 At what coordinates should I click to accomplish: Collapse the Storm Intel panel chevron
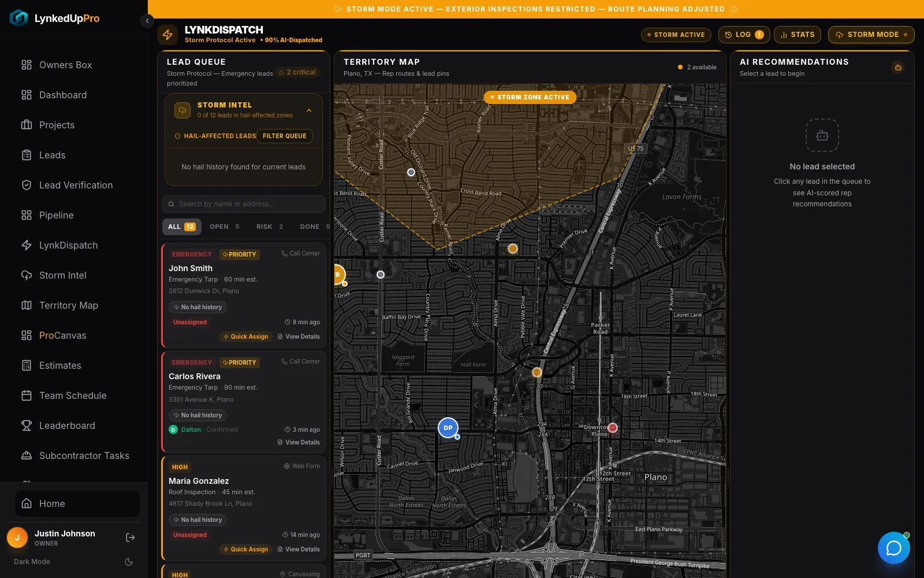[309, 110]
